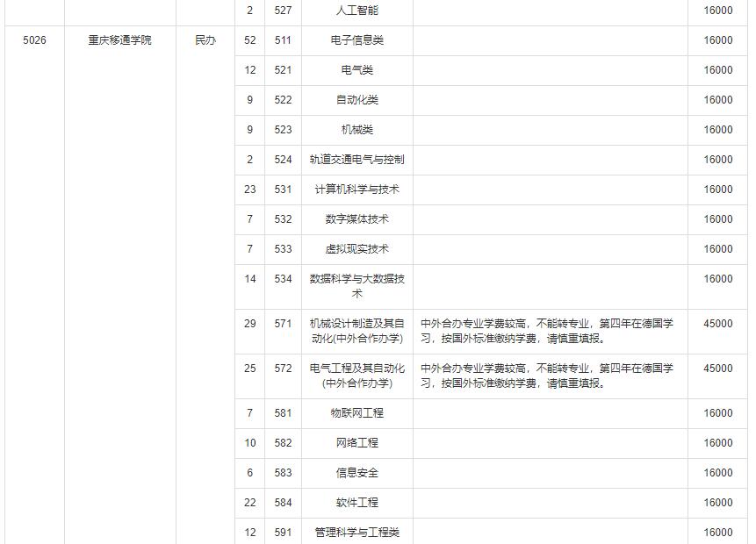Select major code 571 cell
Viewport: 756px width, 544px height.
point(283,324)
